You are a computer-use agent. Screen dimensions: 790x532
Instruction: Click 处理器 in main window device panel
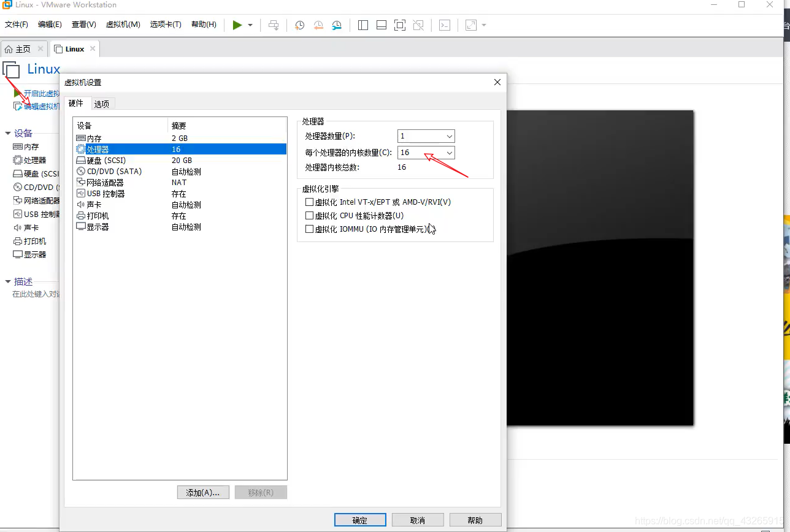(29, 160)
